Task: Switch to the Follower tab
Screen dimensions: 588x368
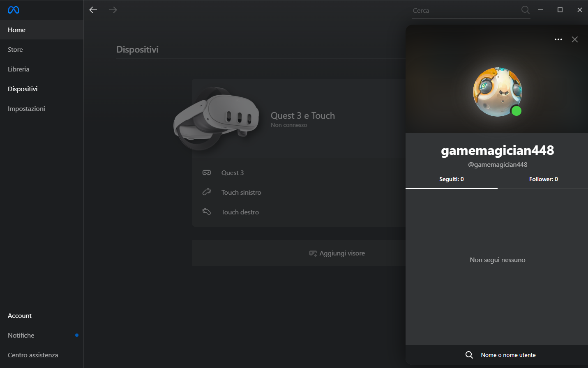Action: click(543, 179)
